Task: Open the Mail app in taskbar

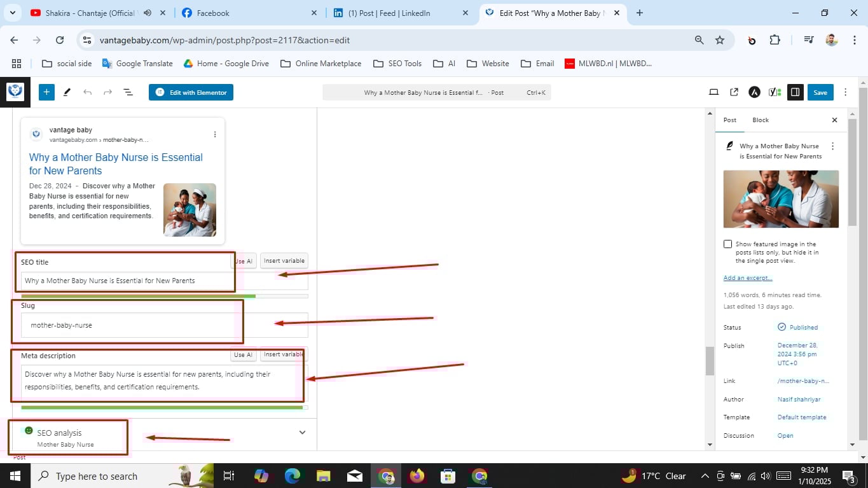Action: (354, 476)
